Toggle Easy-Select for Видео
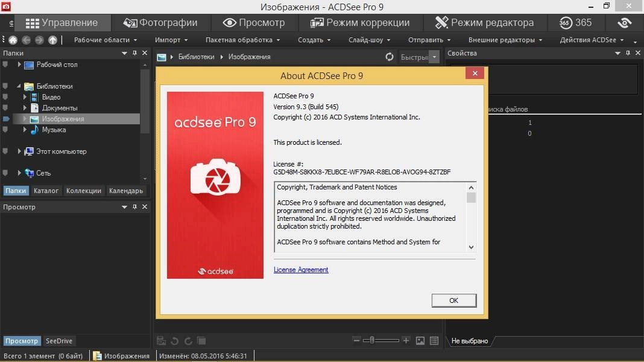Viewport: 644px width, 362px height. click(x=5, y=97)
